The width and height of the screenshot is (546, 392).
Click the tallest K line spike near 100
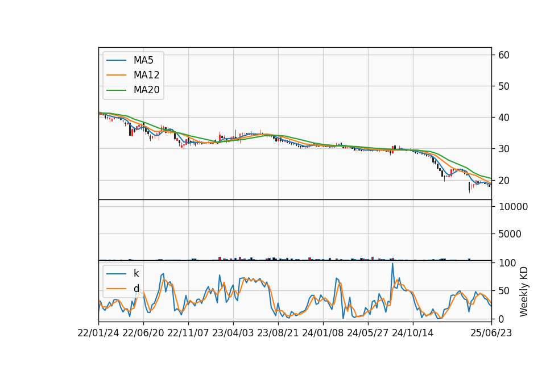(x=392, y=264)
